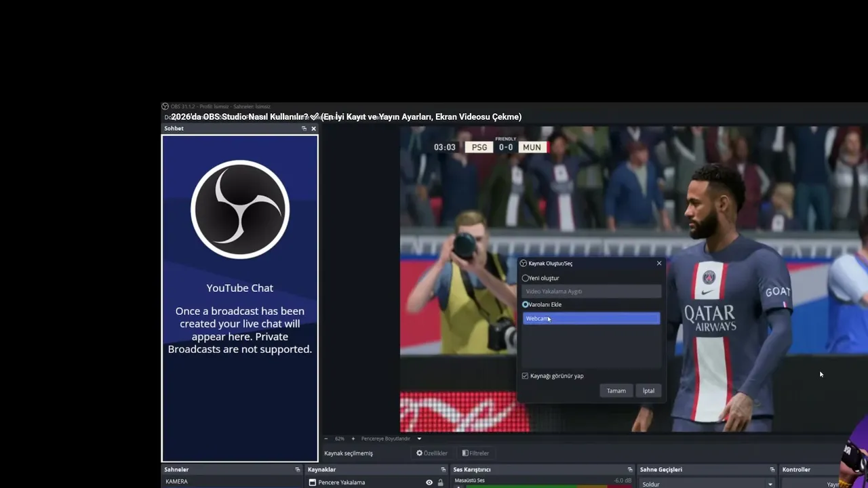Select the 'Yeni oluştur' radio button
Viewport: 868px width, 488px height.
[x=526, y=278]
